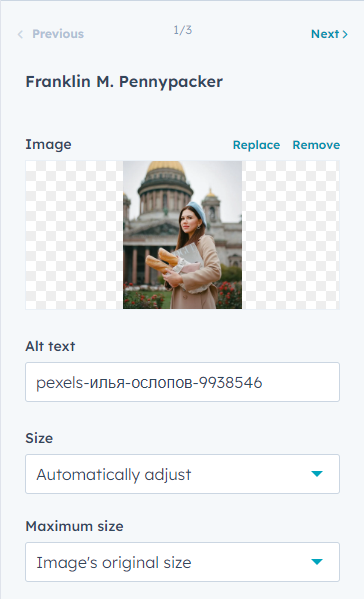Select the woman with baguettes photo preview
The height and width of the screenshot is (599, 364).
182,235
